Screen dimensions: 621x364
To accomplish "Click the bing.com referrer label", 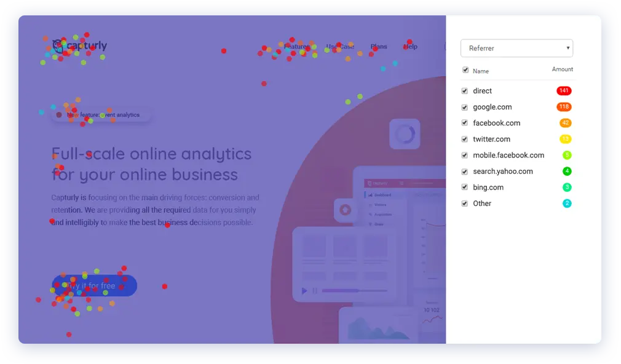I will pos(488,187).
